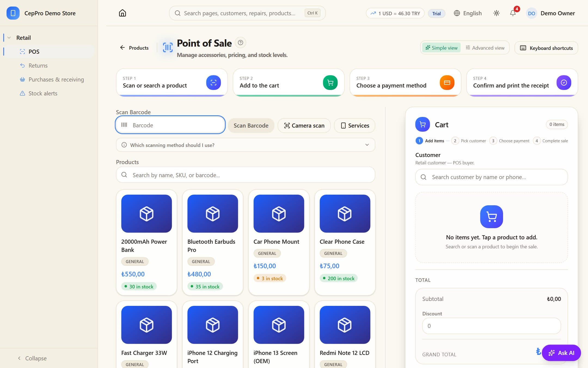Click the Step 2 green cart icon
The width and height of the screenshot is (588, 368).
pyautogui.click(x=330, y=83)
